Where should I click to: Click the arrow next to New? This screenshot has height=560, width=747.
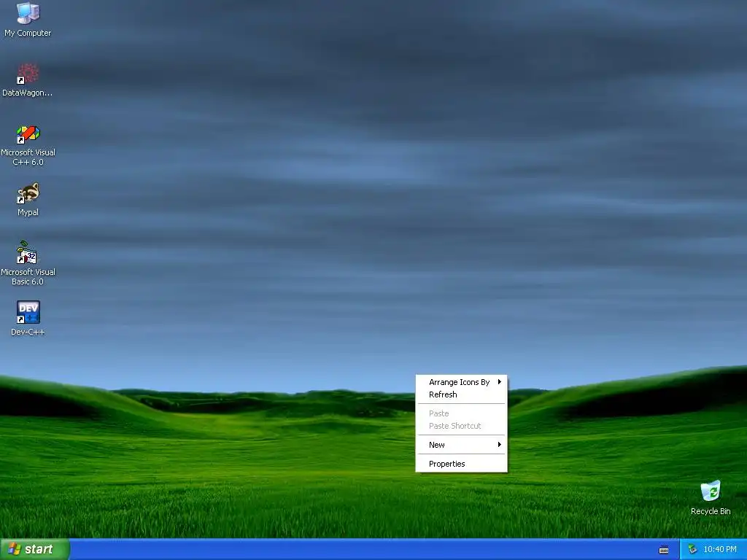tap(499, 445)
